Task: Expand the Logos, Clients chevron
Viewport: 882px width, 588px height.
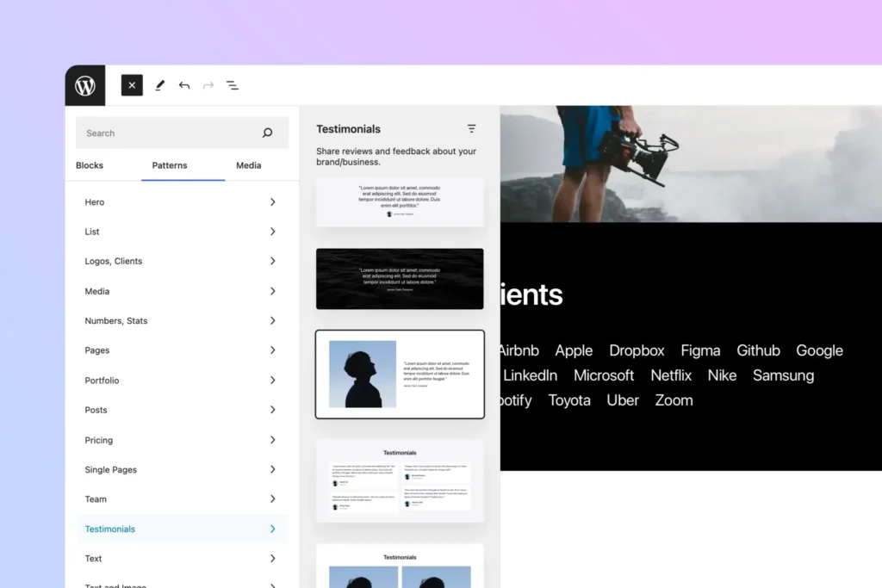Action: tap(272, 261)
